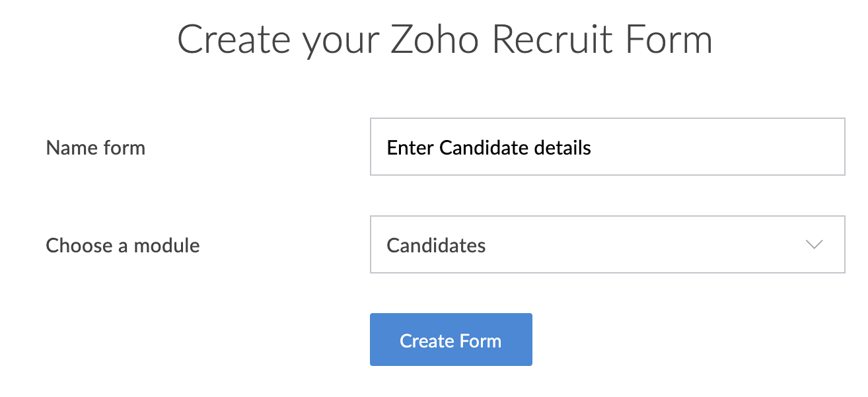The width and height of the screenshot is (868, 397).
Task: Click the Choose a module label
Action: (x=122, y=245)
